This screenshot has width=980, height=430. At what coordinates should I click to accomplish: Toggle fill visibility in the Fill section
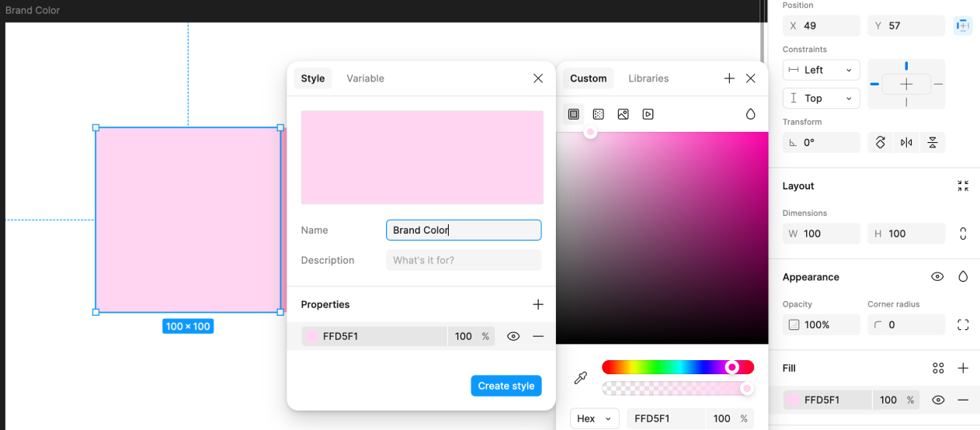(x=938, y=400)
